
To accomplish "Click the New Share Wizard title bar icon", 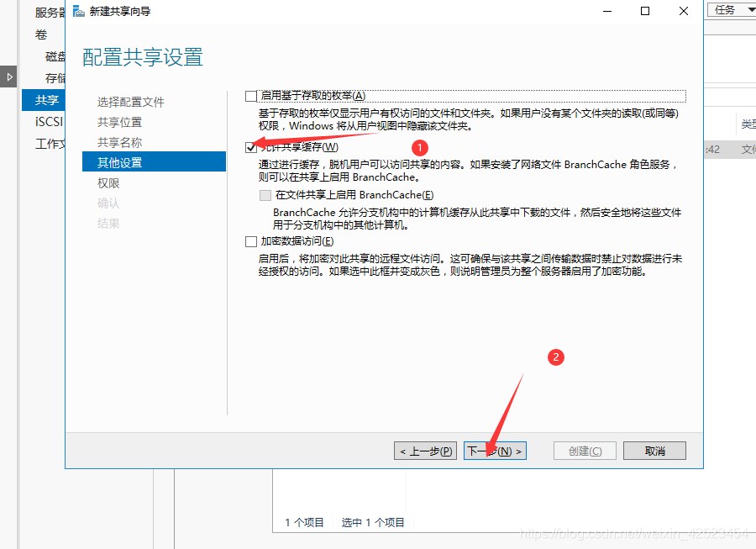I will [x=78, y=11].
